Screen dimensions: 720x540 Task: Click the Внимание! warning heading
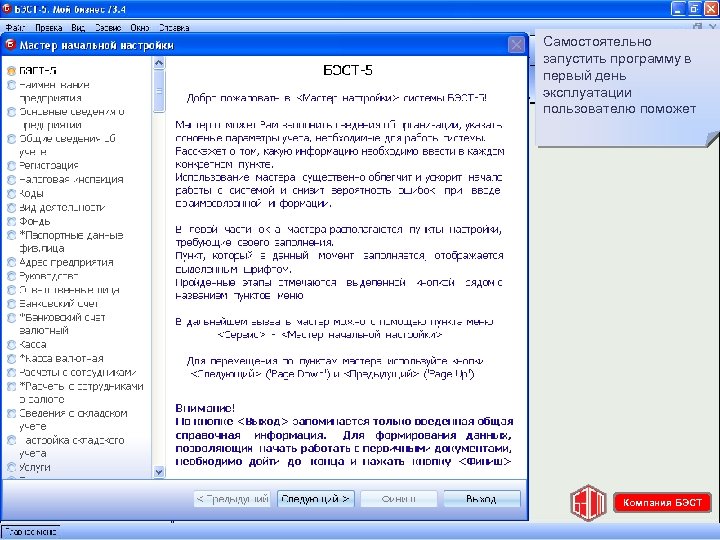(205, 408)
